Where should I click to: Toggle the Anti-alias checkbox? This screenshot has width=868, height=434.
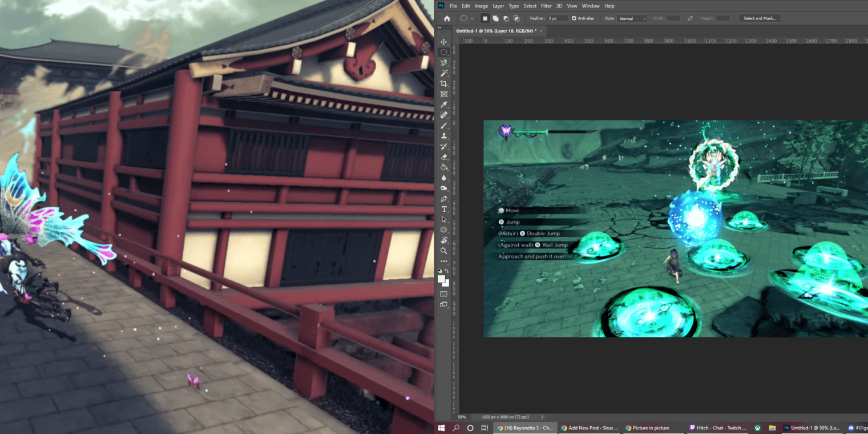574,18
